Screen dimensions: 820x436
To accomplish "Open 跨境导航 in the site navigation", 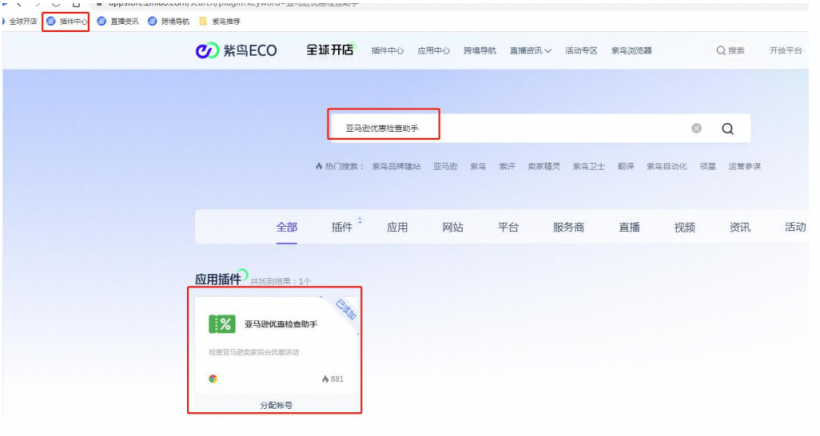I will (x=480, y=51).
